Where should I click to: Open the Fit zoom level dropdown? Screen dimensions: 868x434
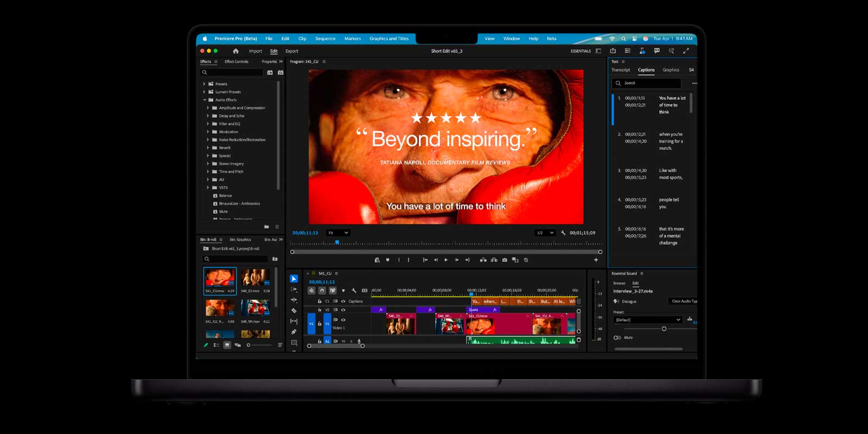(x=338, y=233)
